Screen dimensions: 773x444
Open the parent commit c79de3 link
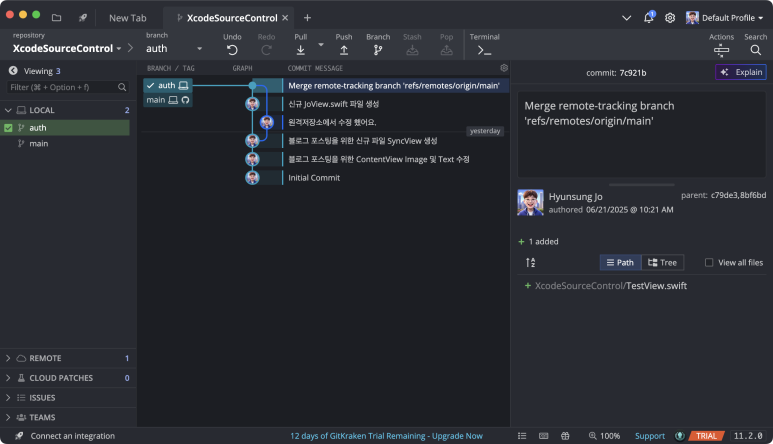[x=724, y=195]
